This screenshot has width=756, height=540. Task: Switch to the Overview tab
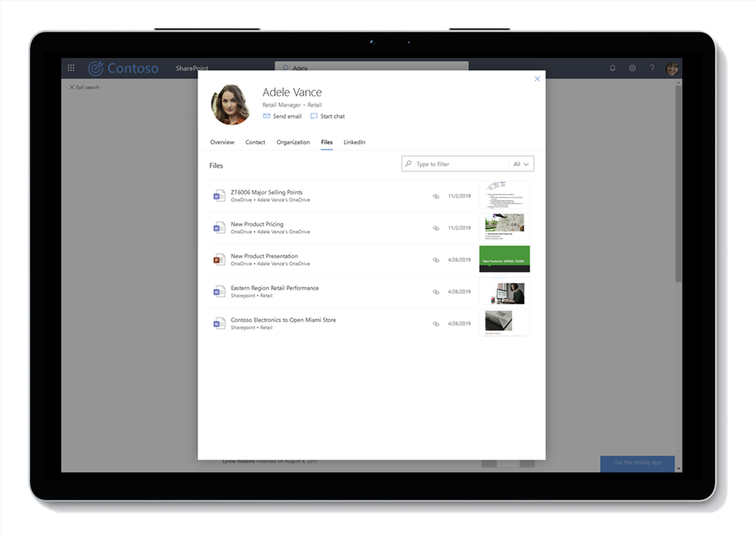(222, 142)
